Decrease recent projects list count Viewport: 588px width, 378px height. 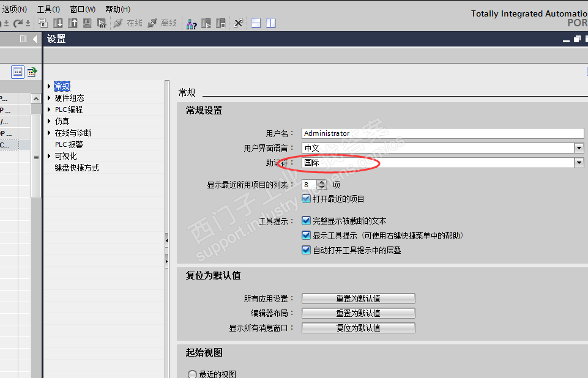pyautogui.click(x=322, y=187)
